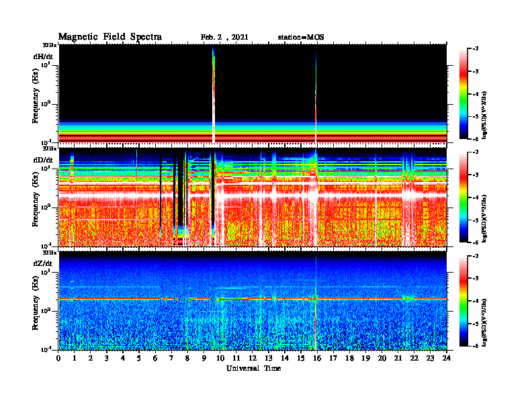Click "Frequency (Hz)" label of dD/dt panel
The height and width of the screenshot is (411, 532).
point(36,199)
